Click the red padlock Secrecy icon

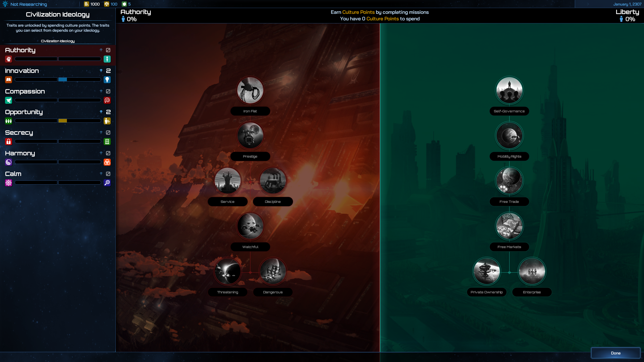point(9,142)
